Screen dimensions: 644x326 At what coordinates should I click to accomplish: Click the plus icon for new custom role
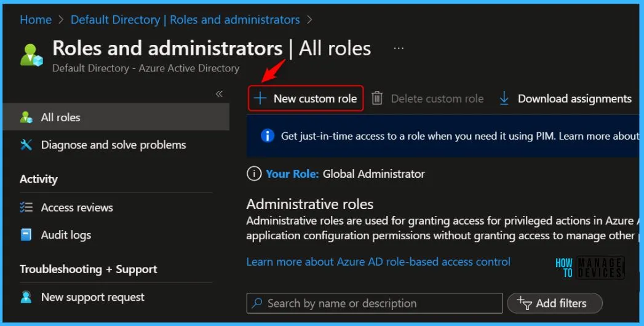coord(260,98)
